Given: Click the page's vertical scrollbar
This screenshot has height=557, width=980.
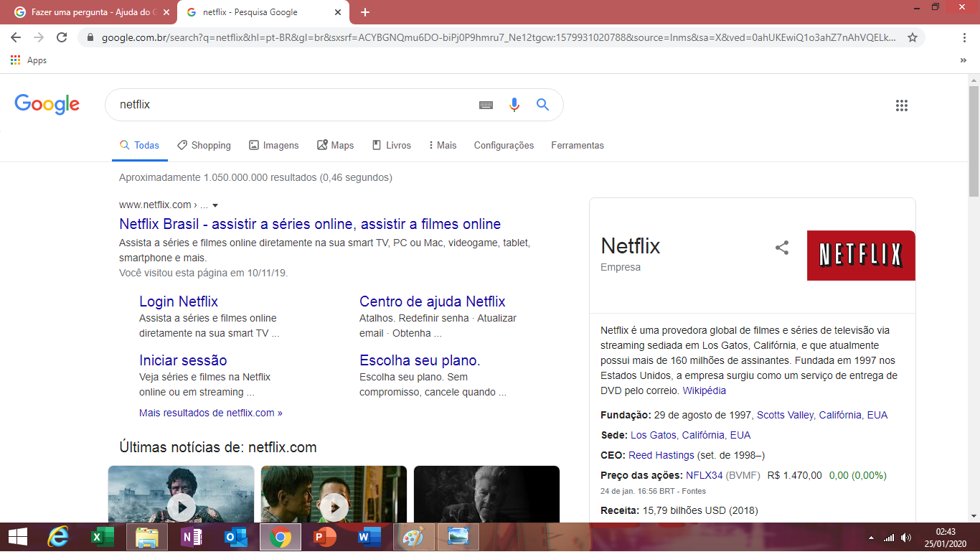Looking at the screenshot, I should pyautogui.click(x=974, y=141).
